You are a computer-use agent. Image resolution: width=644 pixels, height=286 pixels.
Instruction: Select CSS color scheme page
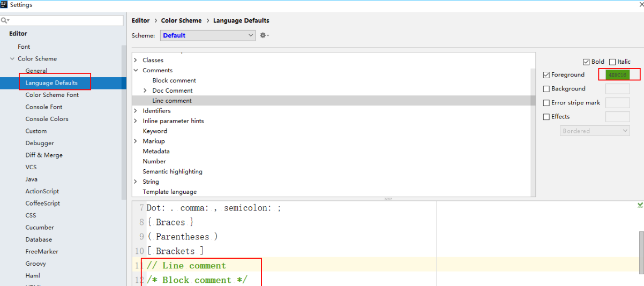31,215
